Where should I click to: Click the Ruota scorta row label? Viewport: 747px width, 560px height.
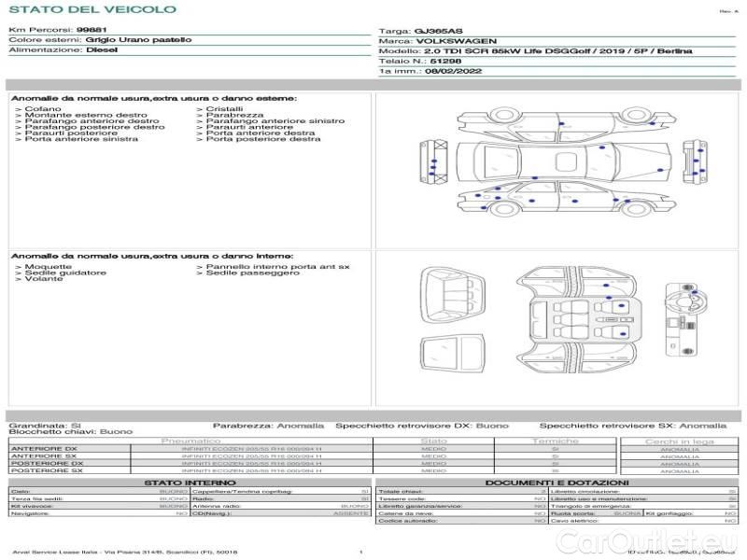point(572,514)
